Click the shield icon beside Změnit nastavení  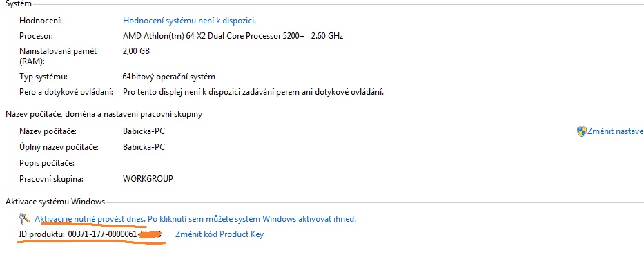(581, 131)
